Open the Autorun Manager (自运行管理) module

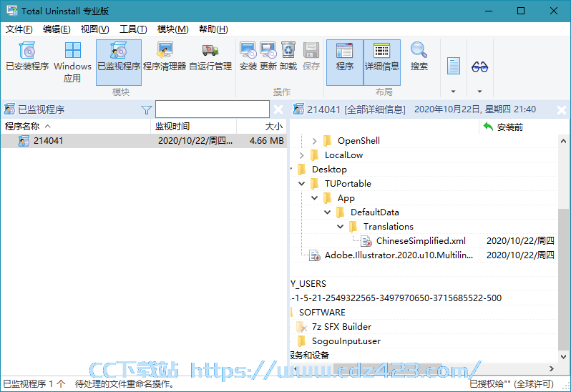tap(210, 57)
